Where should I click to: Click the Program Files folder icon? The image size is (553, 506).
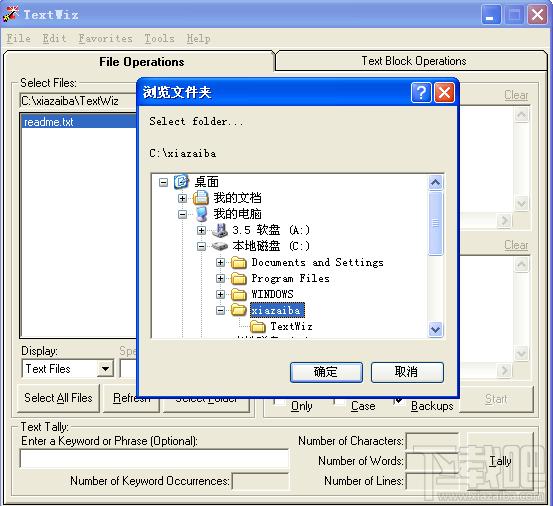(239, 279)
